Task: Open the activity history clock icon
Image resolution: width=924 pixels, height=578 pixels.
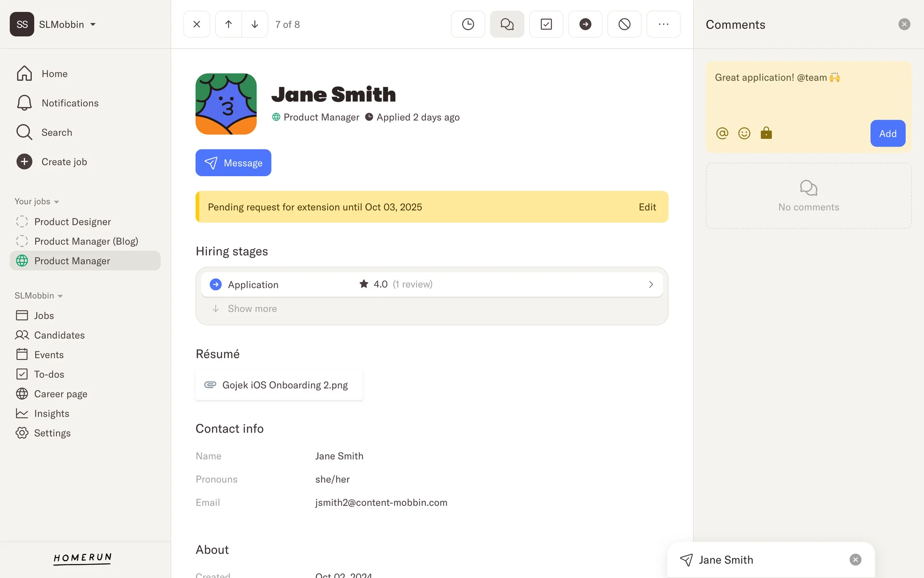Action: click(x=468, y=24)
